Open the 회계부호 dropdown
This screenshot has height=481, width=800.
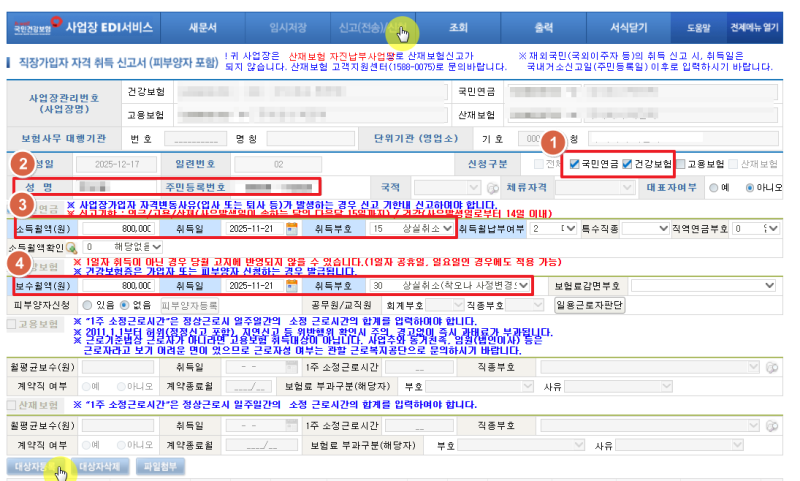tap(444, 305)
